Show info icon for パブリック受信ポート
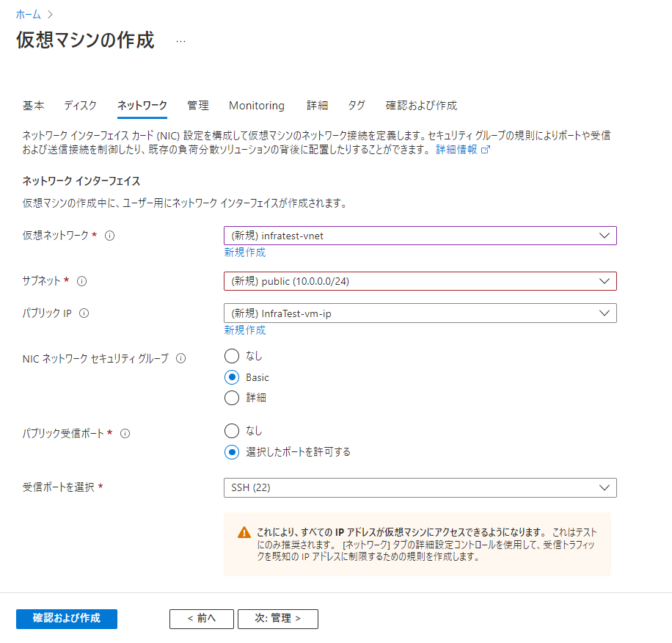Viewport: 672px width, 643px height. click(125, 433)
